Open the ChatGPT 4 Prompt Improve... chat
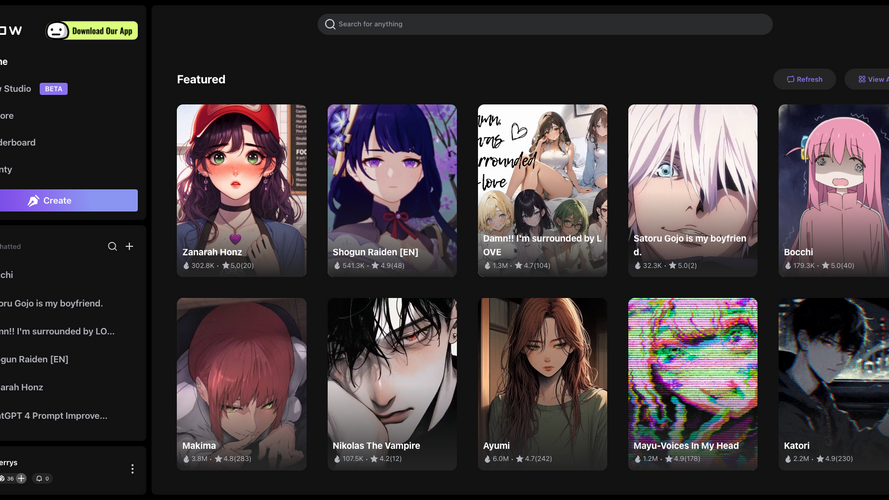Viewport: 889px width, 500px height. (54, 416)
